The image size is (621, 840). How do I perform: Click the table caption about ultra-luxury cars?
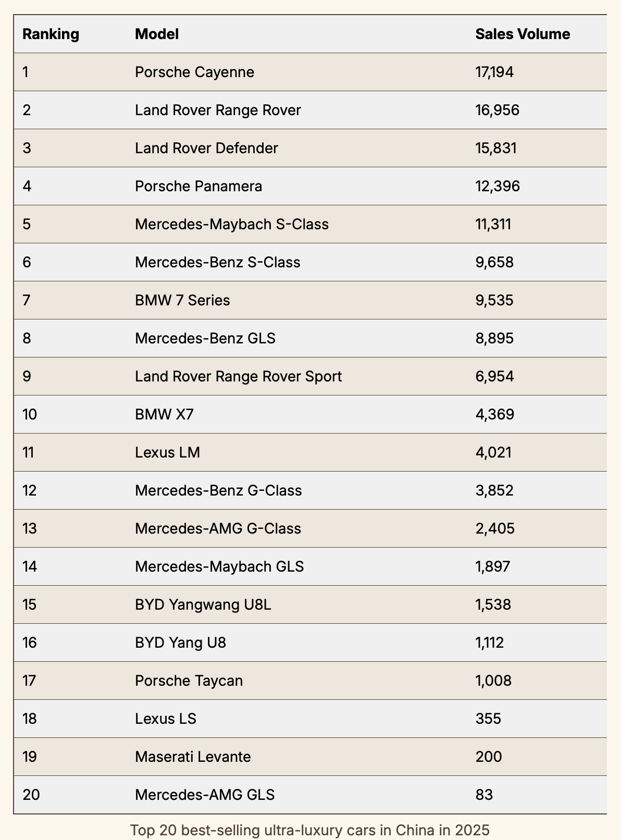309,830
